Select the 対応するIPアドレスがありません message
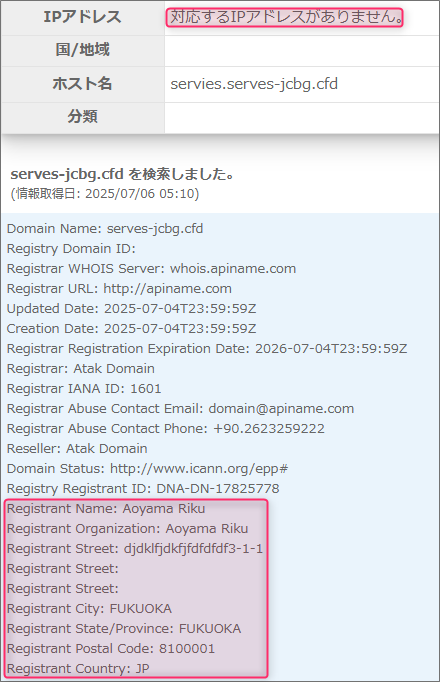Screen dimensions: 440x682 pyautogui.click(x=285, y=17)
